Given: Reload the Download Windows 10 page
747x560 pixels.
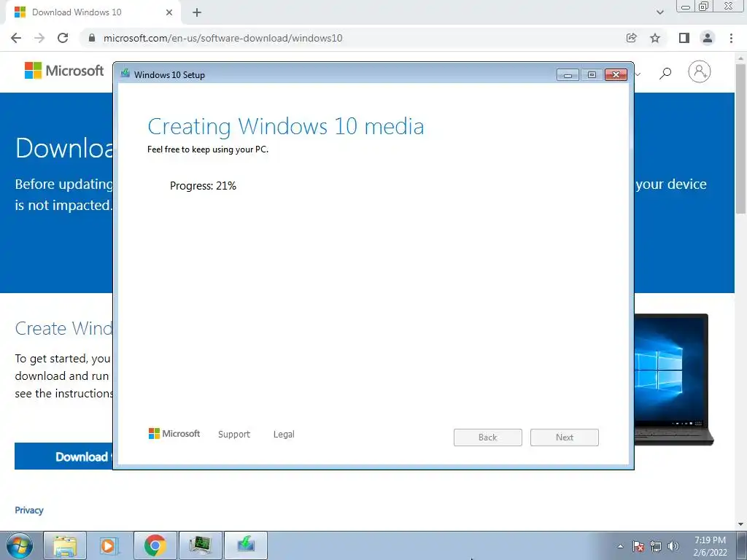Looking at the screenshot, I should (x=63, y=38).
